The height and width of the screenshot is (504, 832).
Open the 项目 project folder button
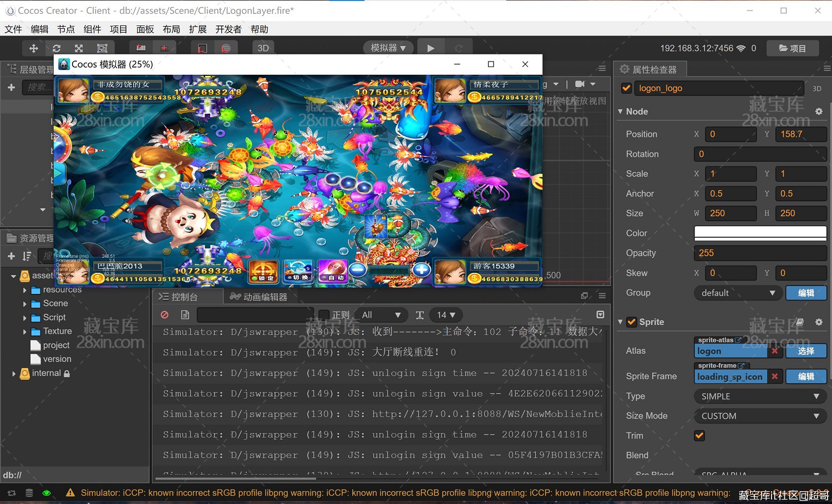[793, 48]
